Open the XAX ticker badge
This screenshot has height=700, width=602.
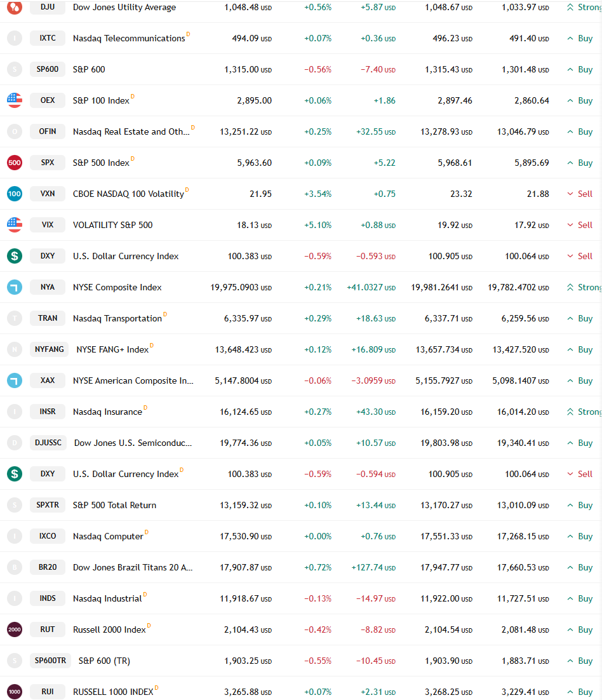(48, 380)
